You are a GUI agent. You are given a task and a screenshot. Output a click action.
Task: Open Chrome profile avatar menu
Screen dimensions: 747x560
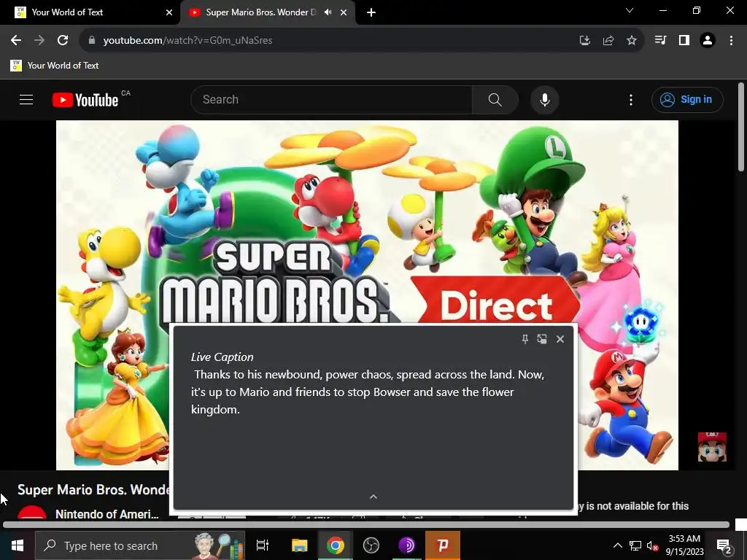coord(708,41)
